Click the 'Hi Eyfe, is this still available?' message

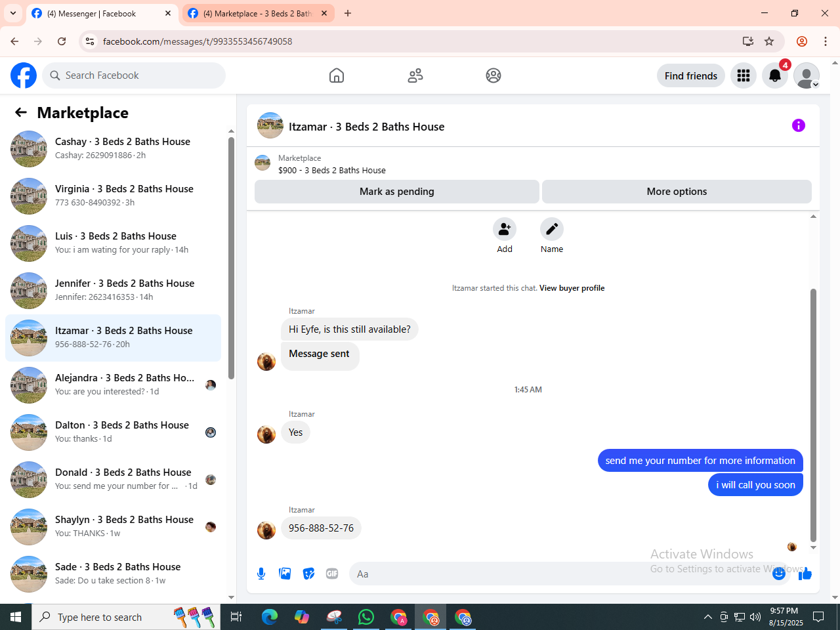tap(350, 329)
